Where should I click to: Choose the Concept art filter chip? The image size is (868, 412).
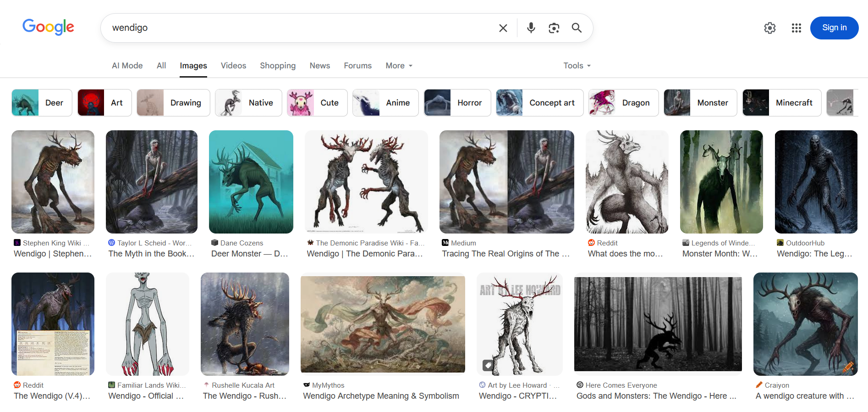tap(540, 103)
